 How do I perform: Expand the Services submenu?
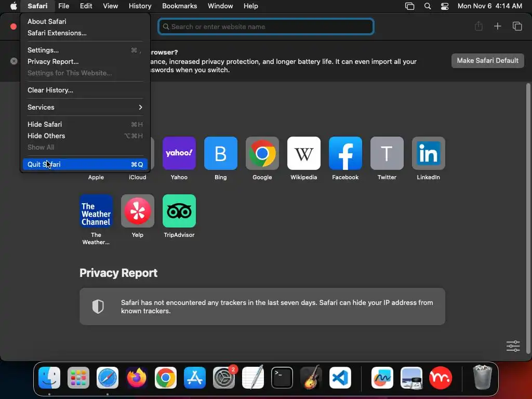click(x=85, y=107)
